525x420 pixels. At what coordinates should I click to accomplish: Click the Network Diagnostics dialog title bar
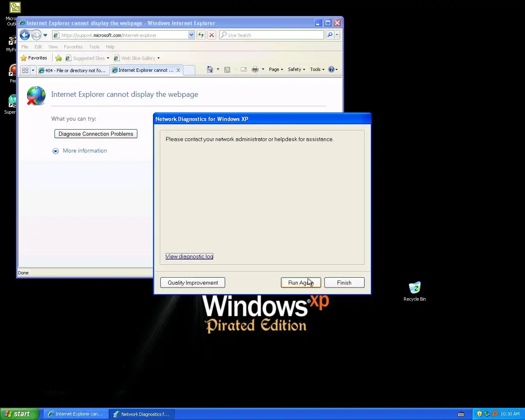pyautogui.click(x=262, y=119)
